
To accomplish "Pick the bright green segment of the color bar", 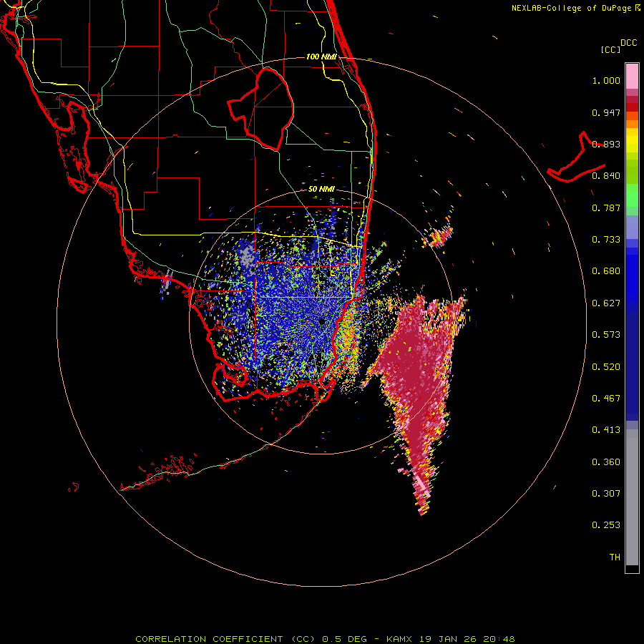I will [x=632, y=195].
